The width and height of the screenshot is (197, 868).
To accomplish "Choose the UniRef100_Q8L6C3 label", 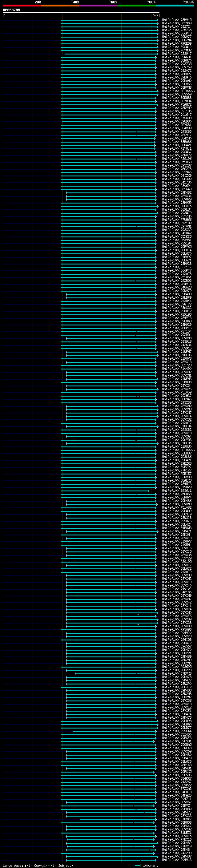I will point(177,761).
